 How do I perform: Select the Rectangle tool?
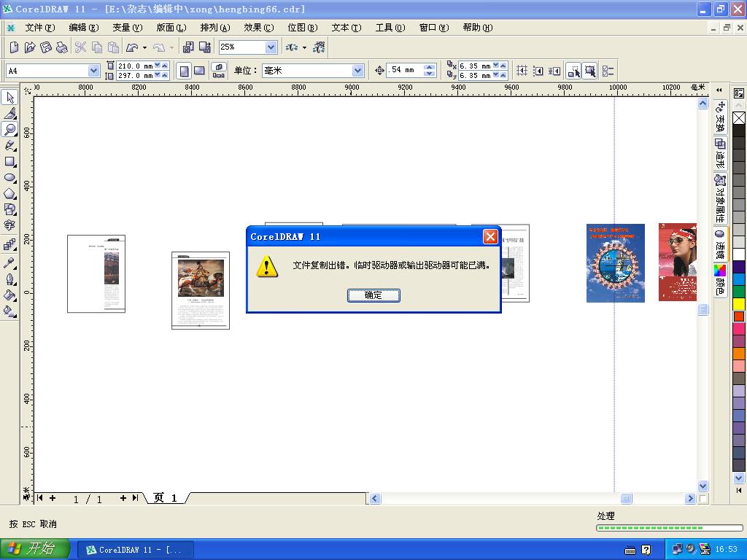coord(9,161)
